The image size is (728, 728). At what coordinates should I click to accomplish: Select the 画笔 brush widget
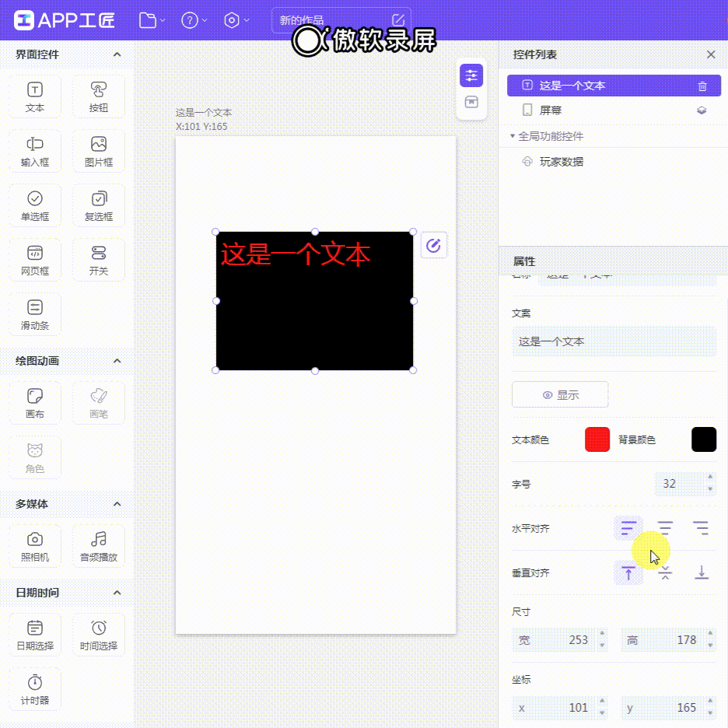[99, 403]
